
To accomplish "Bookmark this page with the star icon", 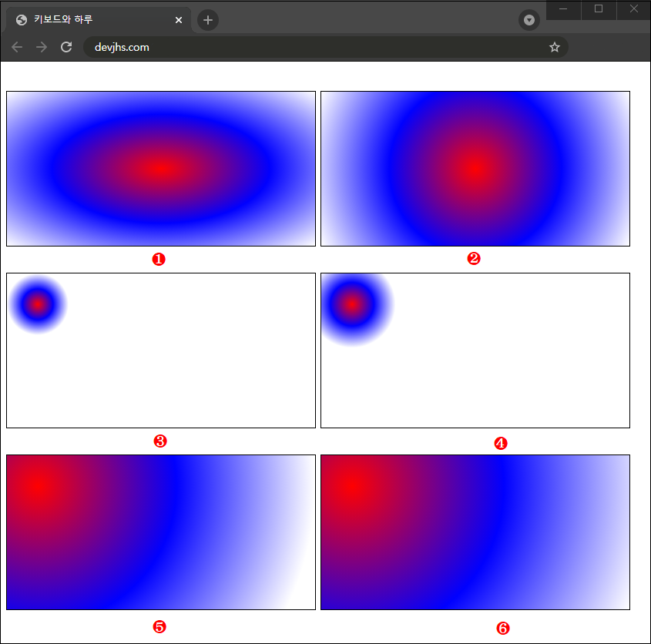I will (x=554, y=47).
